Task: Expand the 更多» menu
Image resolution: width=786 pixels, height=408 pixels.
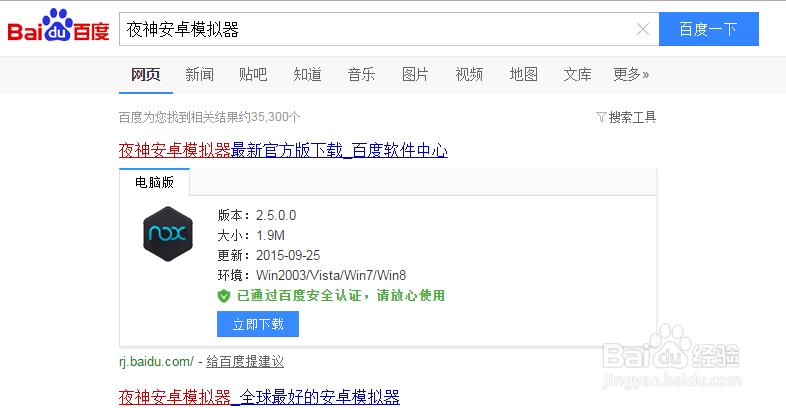Action: coord(631,75)
